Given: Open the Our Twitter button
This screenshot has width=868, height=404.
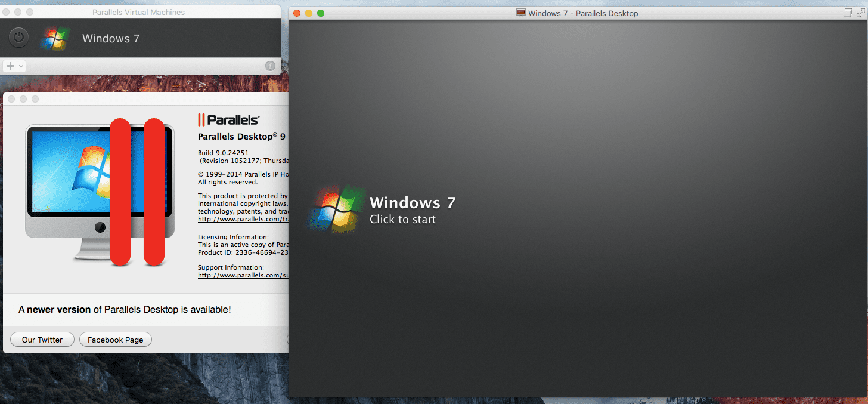Looking at the screenshot, I should (x=42, y=340).
